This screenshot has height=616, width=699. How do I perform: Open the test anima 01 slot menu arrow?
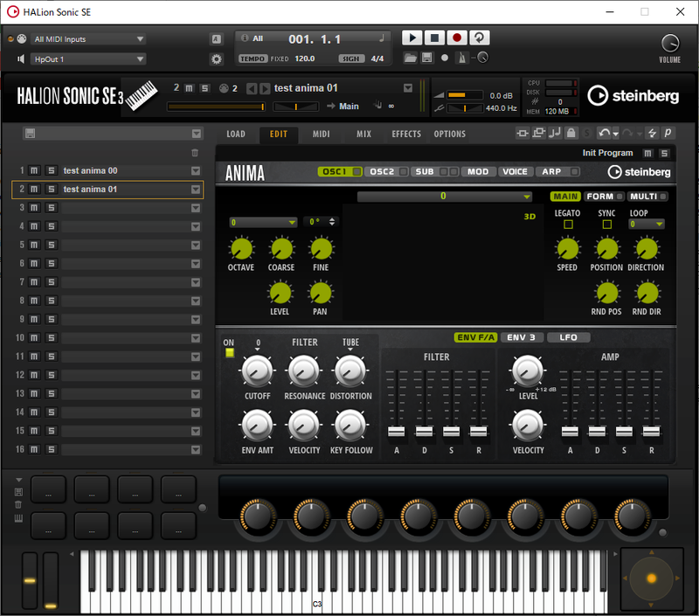tap(196, 190)
